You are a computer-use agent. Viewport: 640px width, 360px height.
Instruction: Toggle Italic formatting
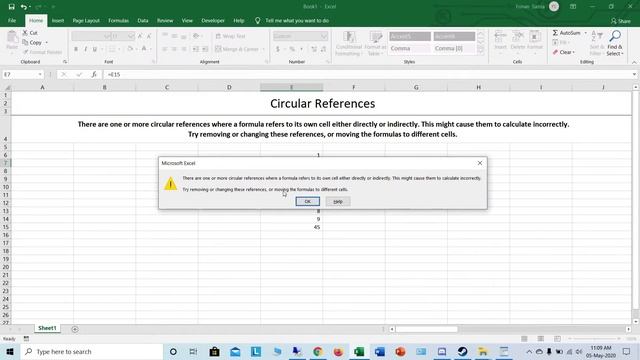(85, 49)
